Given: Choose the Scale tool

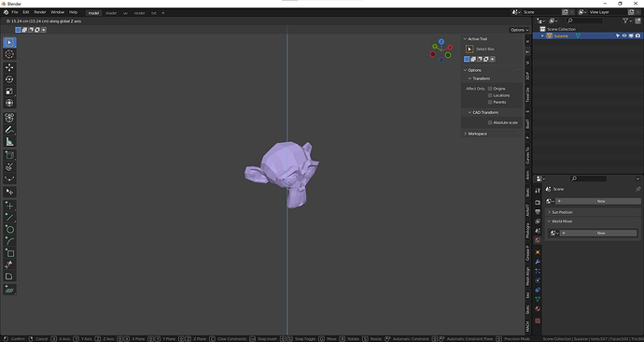Looking at the screenshot, I should click(9, 92).
